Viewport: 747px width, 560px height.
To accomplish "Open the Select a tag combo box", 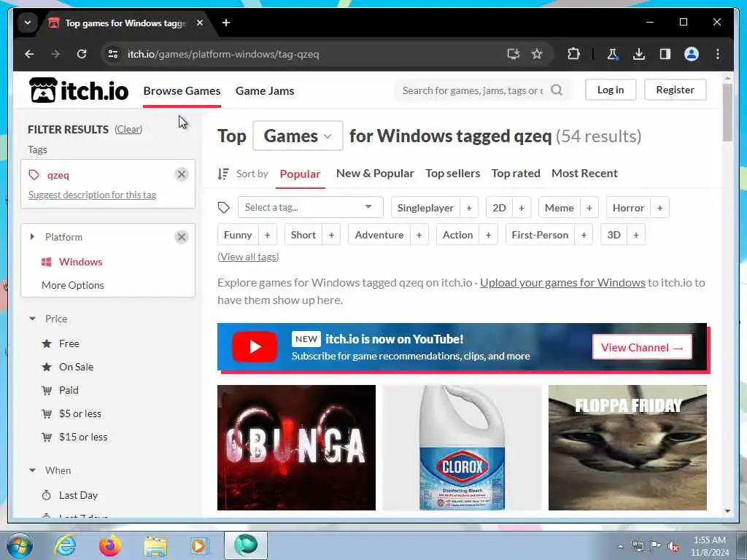I will [310, 207].
